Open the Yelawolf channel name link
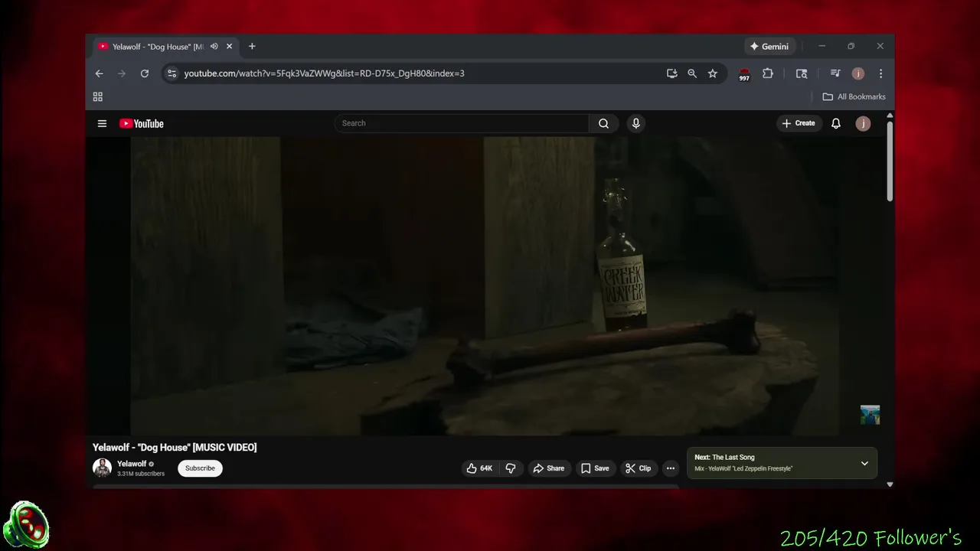 pyautogui.click(x=132, y=464)
